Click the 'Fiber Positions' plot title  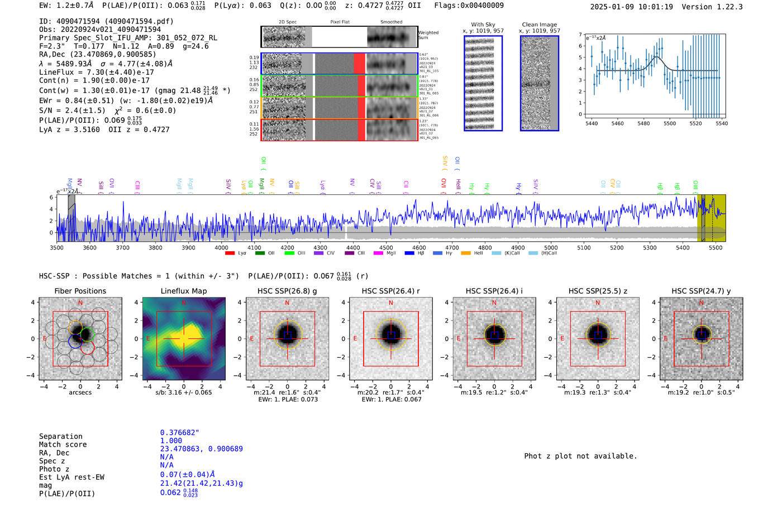[80, 291]
